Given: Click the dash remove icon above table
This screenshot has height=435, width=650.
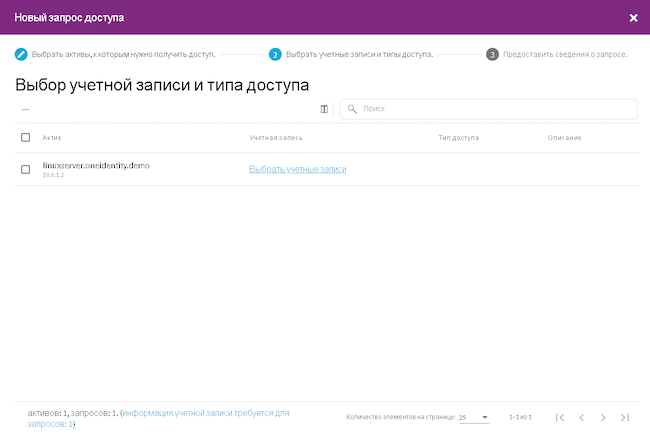Looking at the screenshot, I should tap(25, 109).
